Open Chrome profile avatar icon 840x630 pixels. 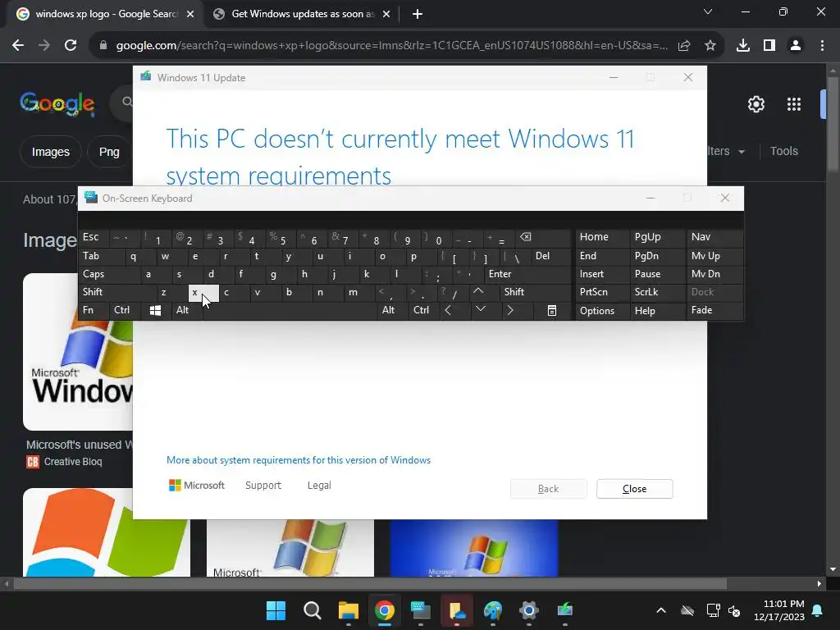click(796, 46)
